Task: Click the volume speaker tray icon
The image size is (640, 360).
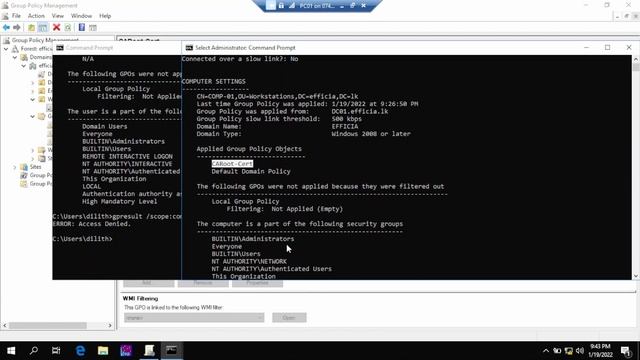Action: pos(580,351)
